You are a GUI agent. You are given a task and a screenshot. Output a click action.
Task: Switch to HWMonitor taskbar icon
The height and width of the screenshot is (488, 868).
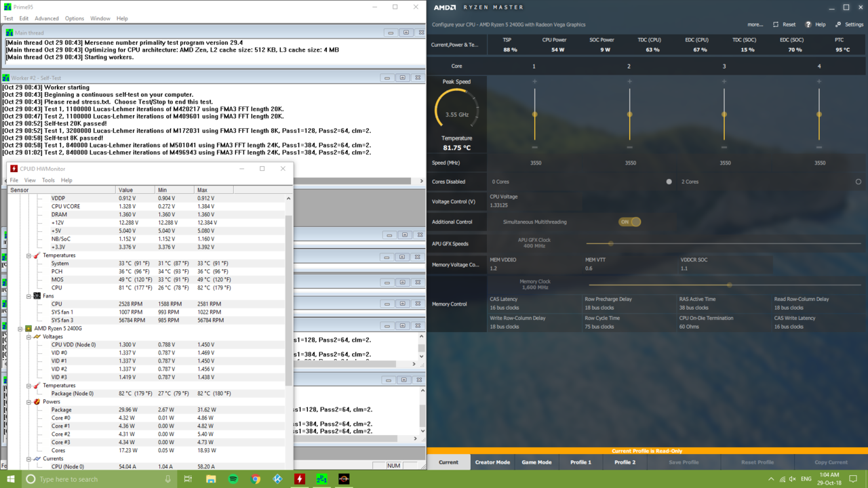299,479
